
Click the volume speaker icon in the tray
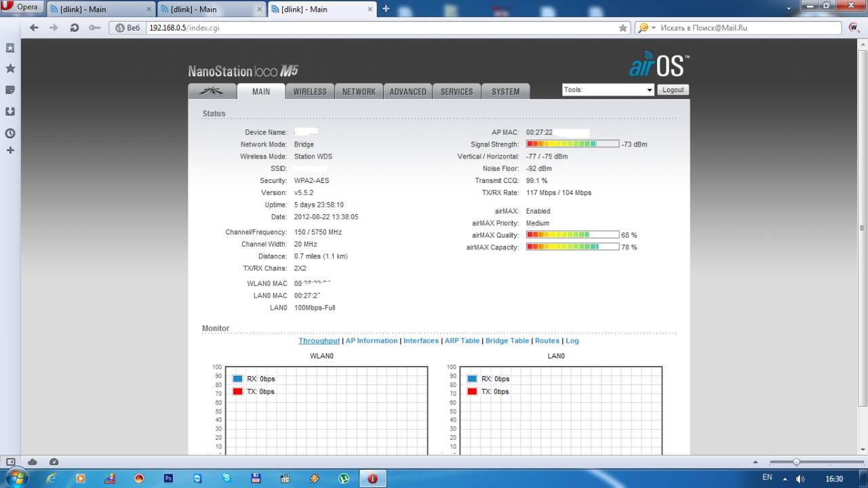[801, 479]
